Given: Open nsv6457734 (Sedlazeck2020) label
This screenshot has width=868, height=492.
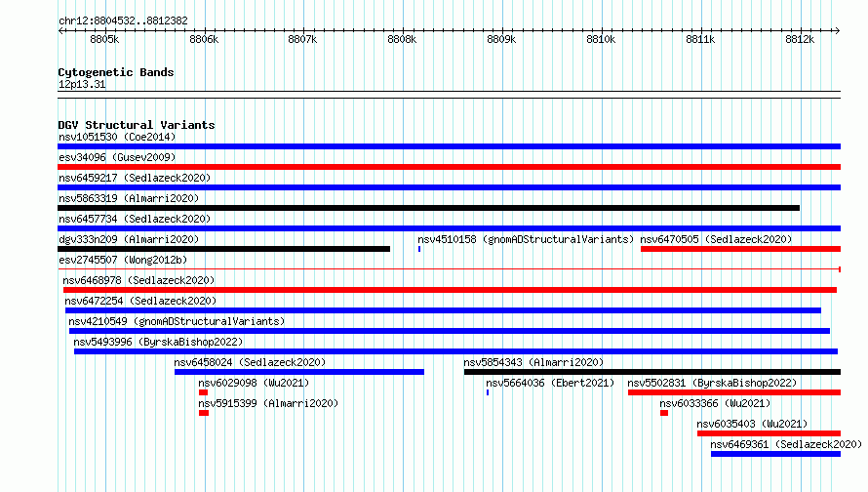Looking at the screenshot, I should click(135, 219).
